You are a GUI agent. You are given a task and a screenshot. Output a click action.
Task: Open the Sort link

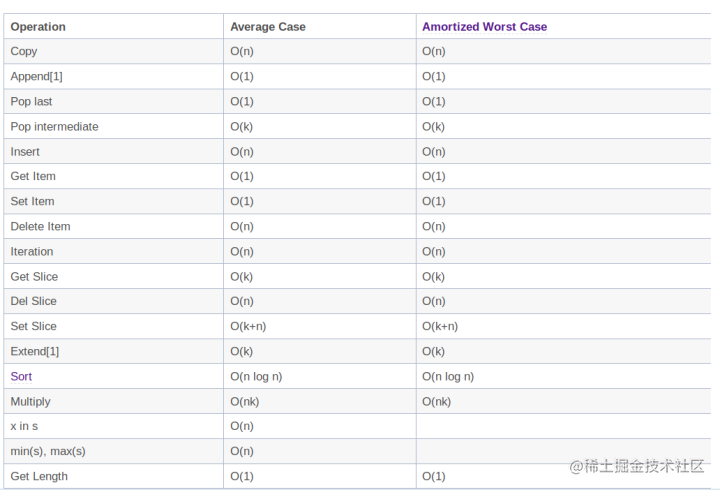pos(21,377)
